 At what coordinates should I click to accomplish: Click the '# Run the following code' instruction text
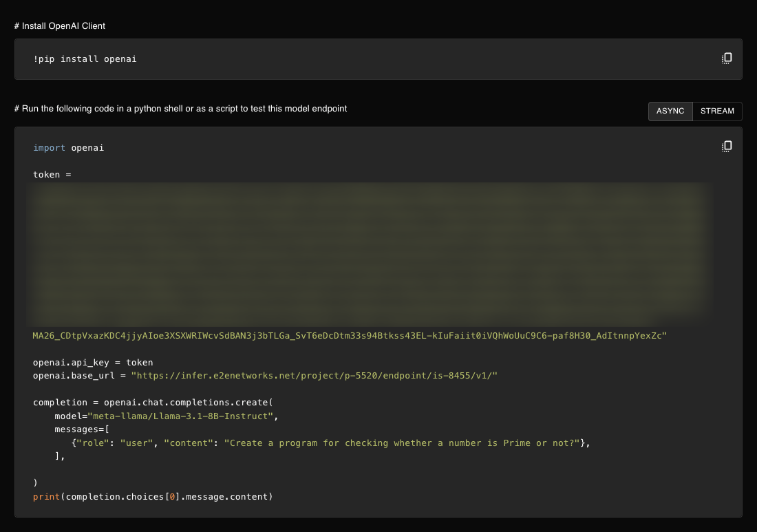pos(180,109)
